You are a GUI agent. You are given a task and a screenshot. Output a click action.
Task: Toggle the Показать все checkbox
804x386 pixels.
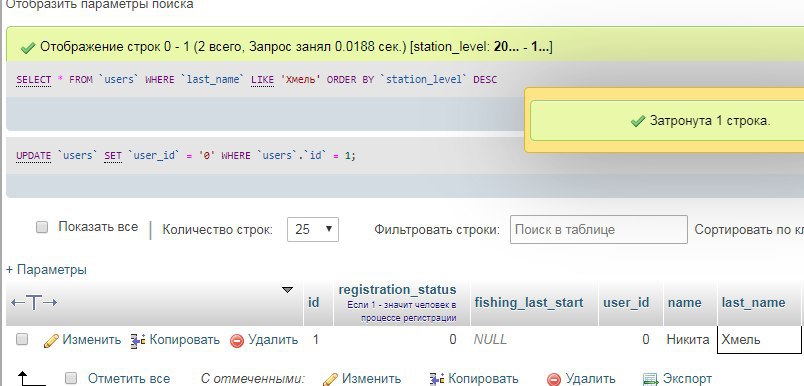point(42,227)
